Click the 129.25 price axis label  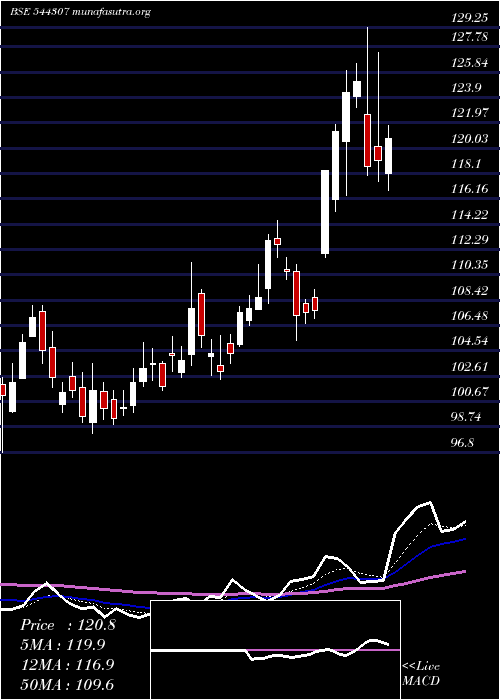[468, 18]
